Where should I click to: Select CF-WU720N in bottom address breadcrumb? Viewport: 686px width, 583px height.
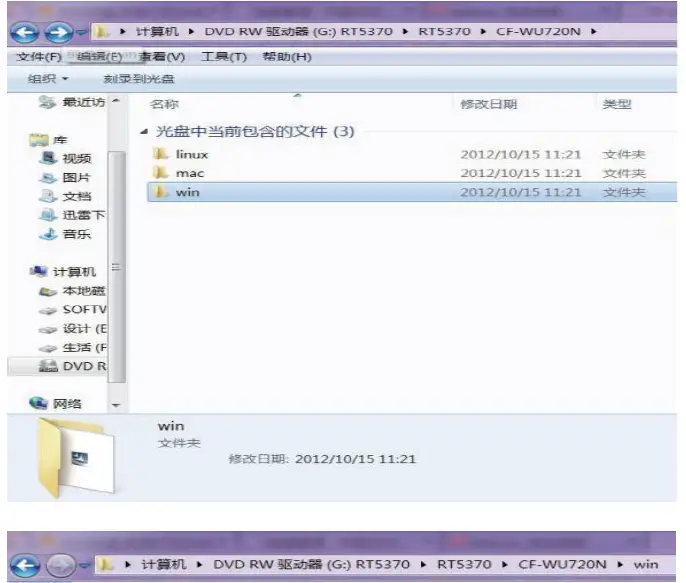562,565
